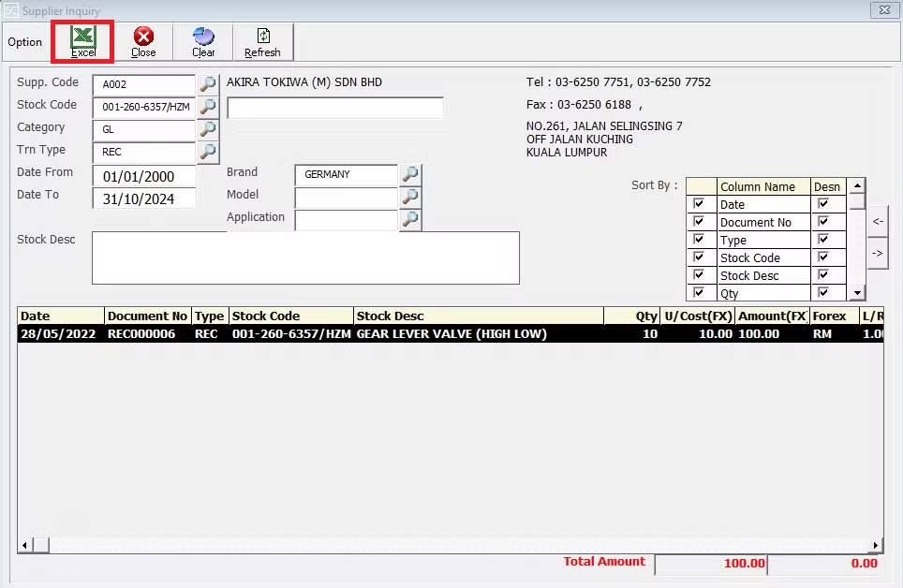Click the Type column header in results grid

[x=210, y=316]
